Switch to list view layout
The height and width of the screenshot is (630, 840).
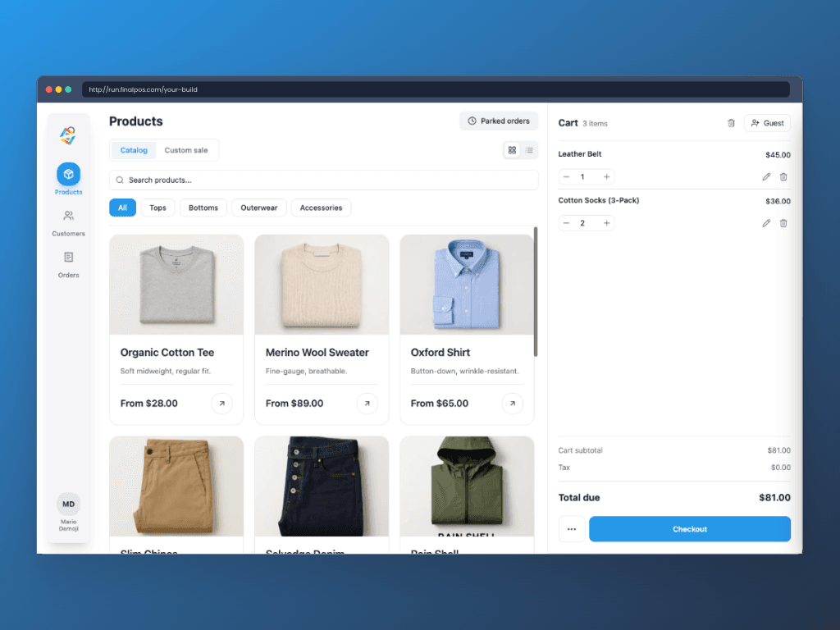[x=529, y=151]
